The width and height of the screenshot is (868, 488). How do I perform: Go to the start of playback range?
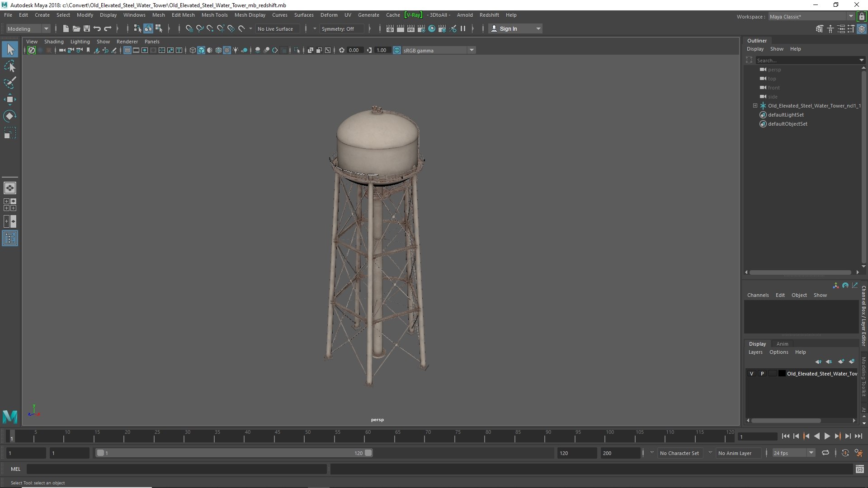[785, 436]
